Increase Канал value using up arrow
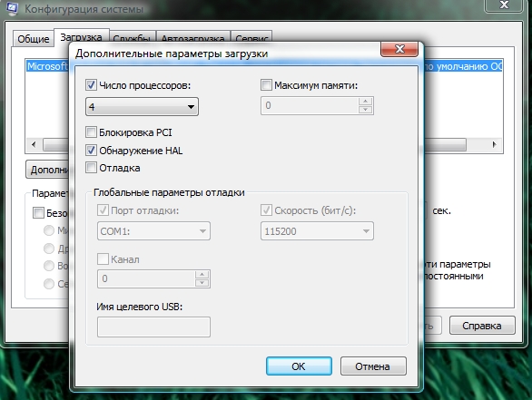This screenshot has width=532, height=400. click(x=202, y=275)
